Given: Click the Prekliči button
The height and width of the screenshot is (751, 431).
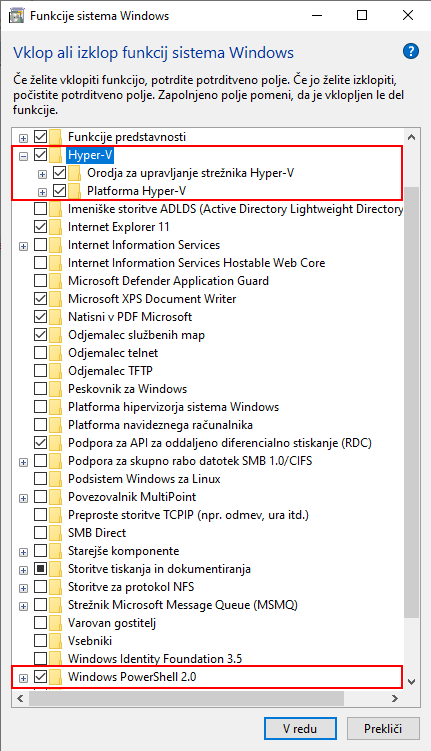Looking at the screenshot, I should pyautogui.click(x=383, y=729).
